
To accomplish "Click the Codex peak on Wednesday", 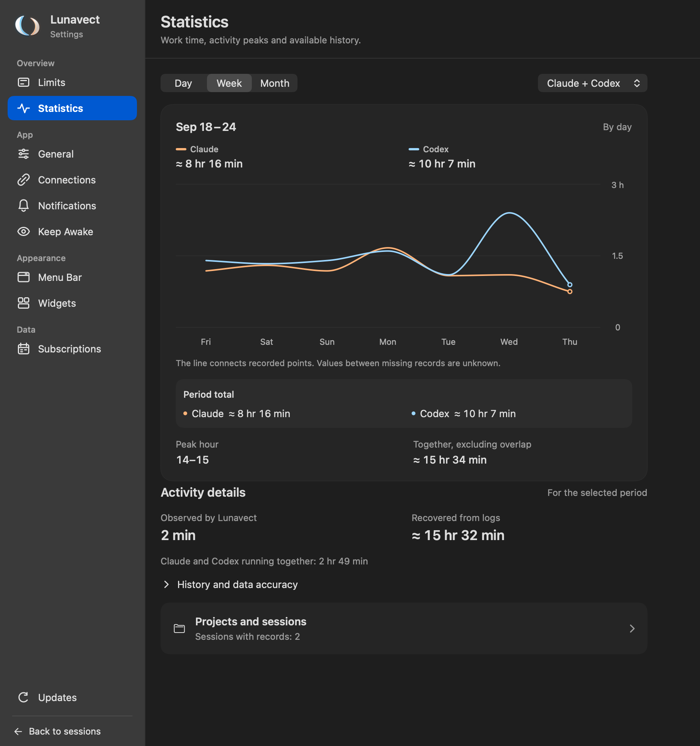I will click(x=509, y=213).
